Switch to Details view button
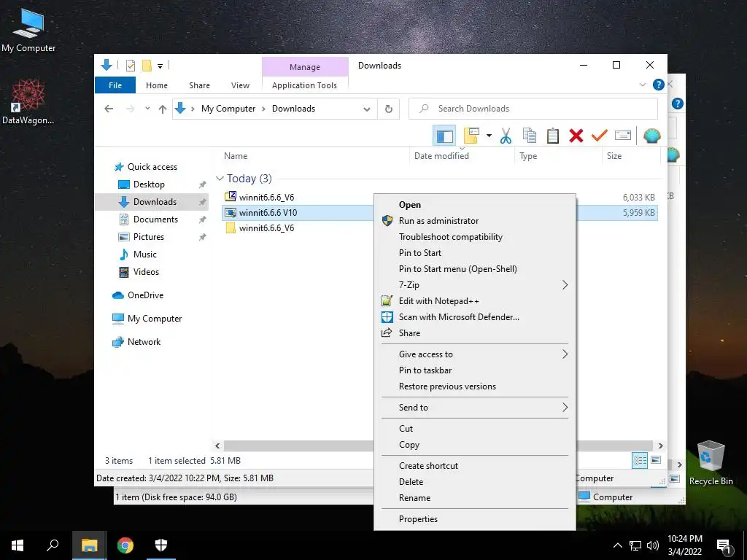This screenshot has width=747, height=560. pyautogui.click(x=640, y=461)
